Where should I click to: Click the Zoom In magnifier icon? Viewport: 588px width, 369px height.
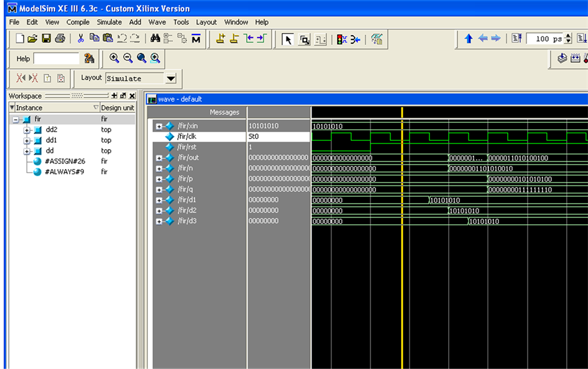click(x=114, y=58)
